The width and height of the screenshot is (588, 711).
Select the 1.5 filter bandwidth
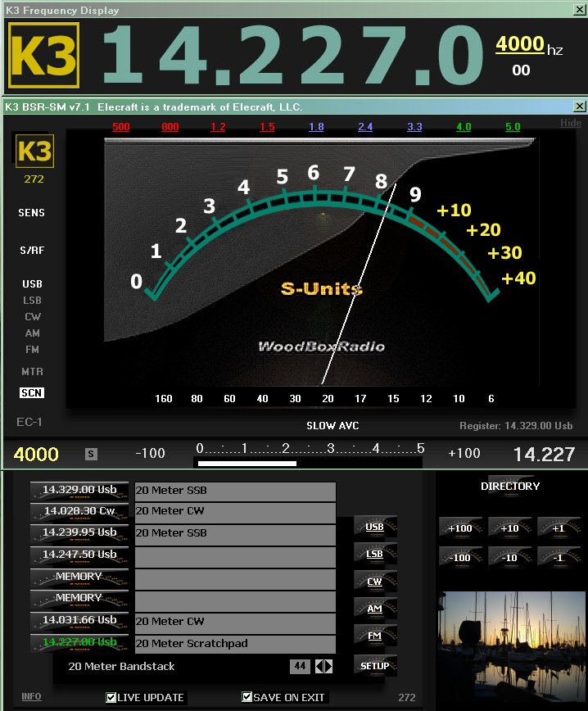pyautogui.click(x=267, y=127)
